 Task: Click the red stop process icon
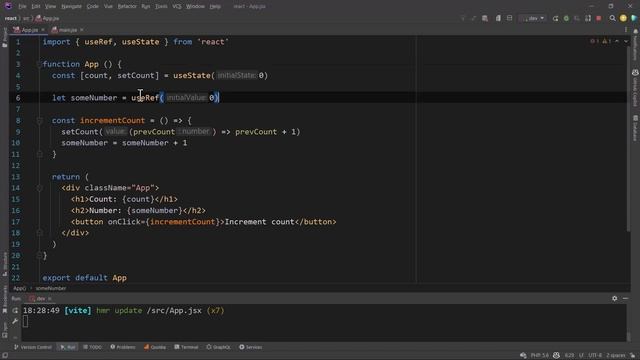pyautogui.click(x=599, y=18)
